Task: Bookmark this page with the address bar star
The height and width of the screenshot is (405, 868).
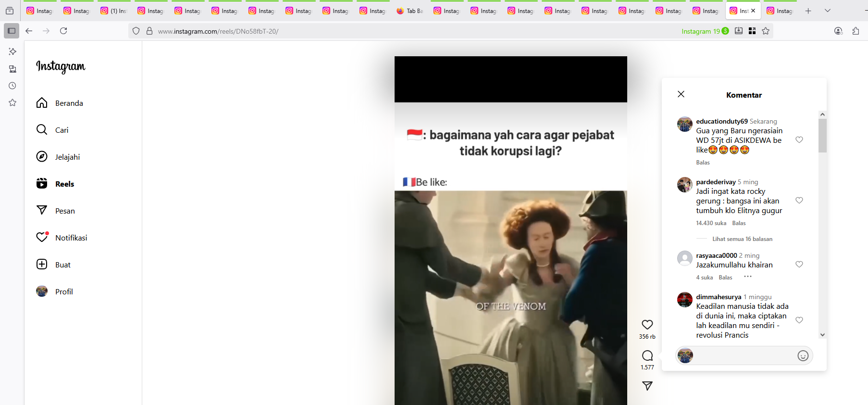Action: (x=766, y=31)
